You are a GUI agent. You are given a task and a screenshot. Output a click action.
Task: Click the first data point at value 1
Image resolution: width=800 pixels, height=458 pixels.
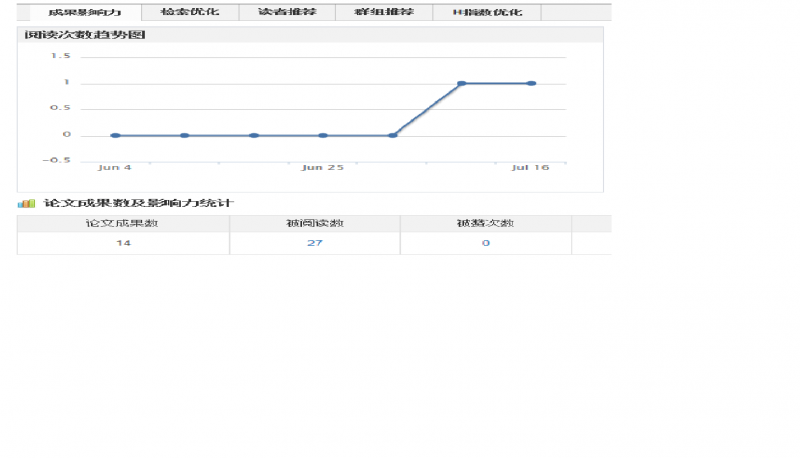[462, 83]
